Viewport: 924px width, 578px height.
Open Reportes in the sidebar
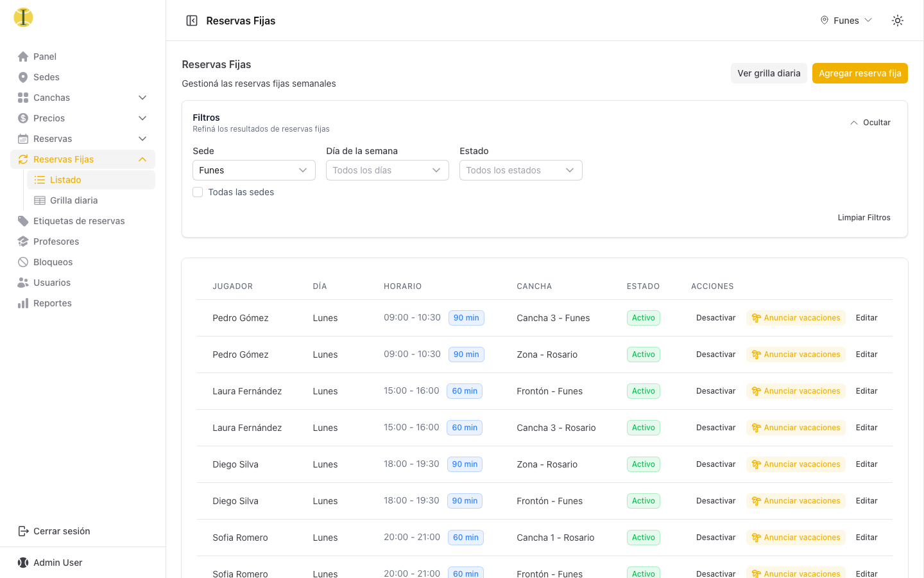click(x=83, y=303)
